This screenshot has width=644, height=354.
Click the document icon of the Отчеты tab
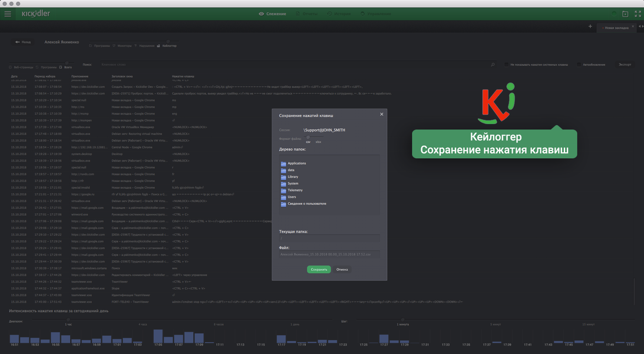pyautogui.click(x=298, y=14)
